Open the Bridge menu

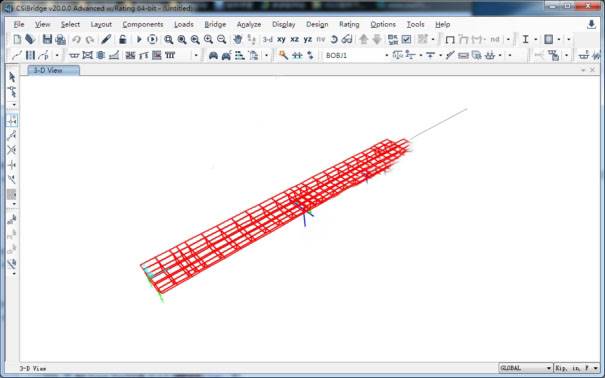click(215, 24)
